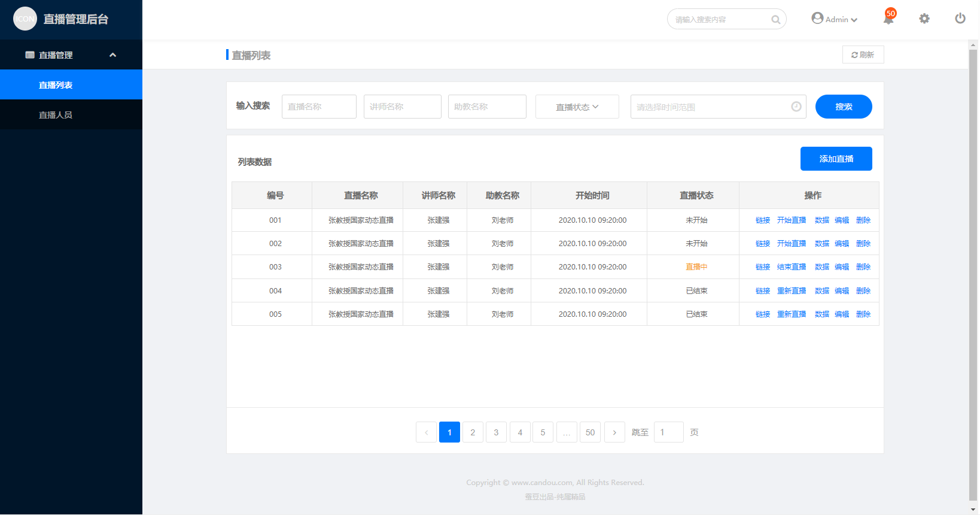Go to page 3 in pagination
980x515 pixels.
tap(496, 432)
